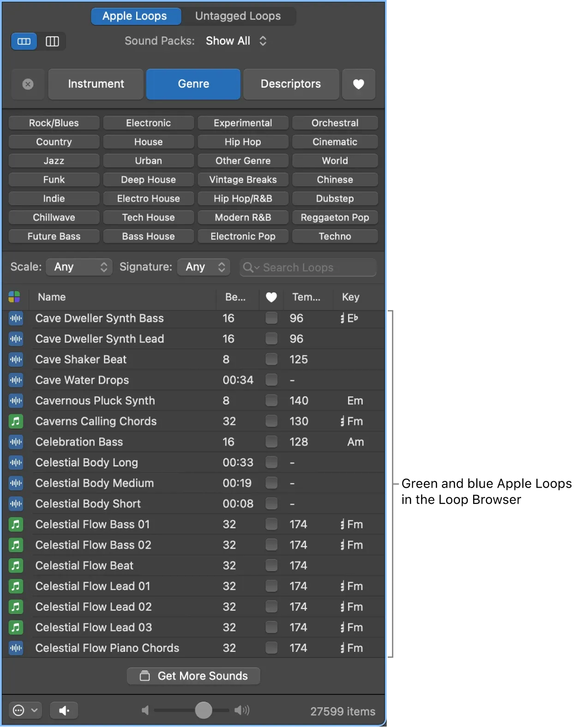This screenshot has width=577, height=728.
Task: Sort by favorites using the heart column header
Action: (271, 297)
